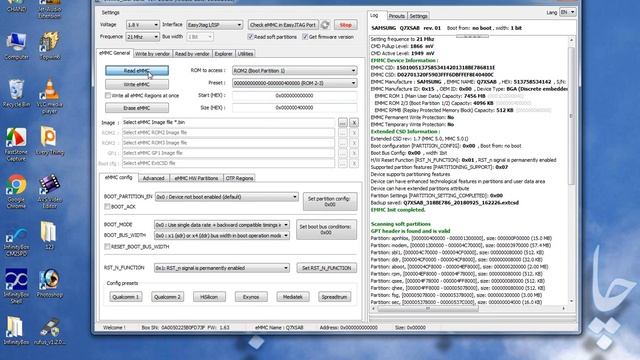Select the InfinityBox Shell shortcut
The image size is (640, 360).
pos(16,286)
